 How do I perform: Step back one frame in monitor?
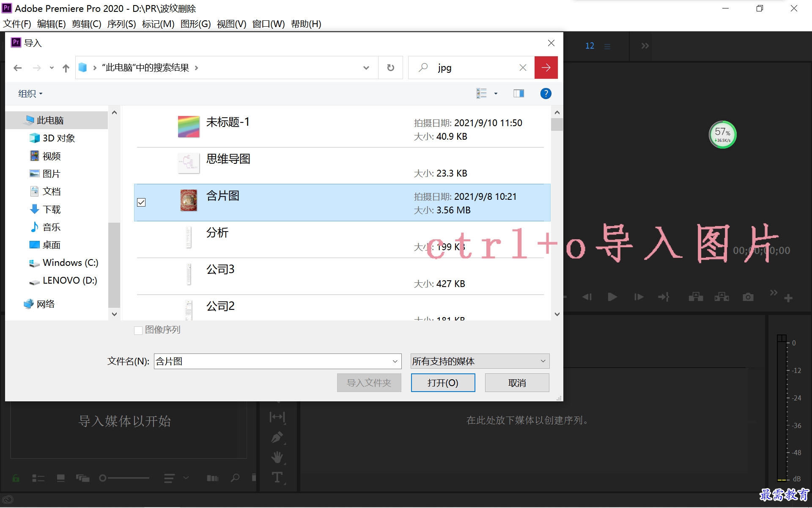click(587, 297)
